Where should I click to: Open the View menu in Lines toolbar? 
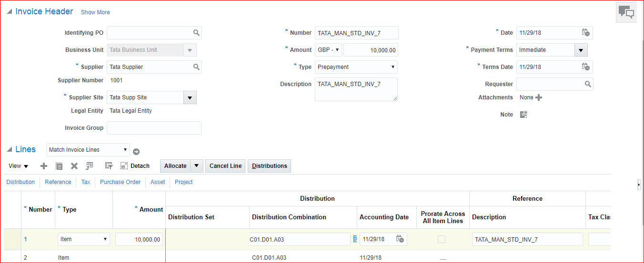[x=19, y=166]
